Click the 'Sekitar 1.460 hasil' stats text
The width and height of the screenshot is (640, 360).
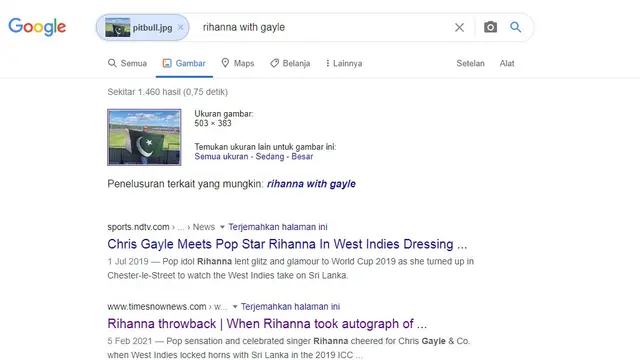(167, 92)
